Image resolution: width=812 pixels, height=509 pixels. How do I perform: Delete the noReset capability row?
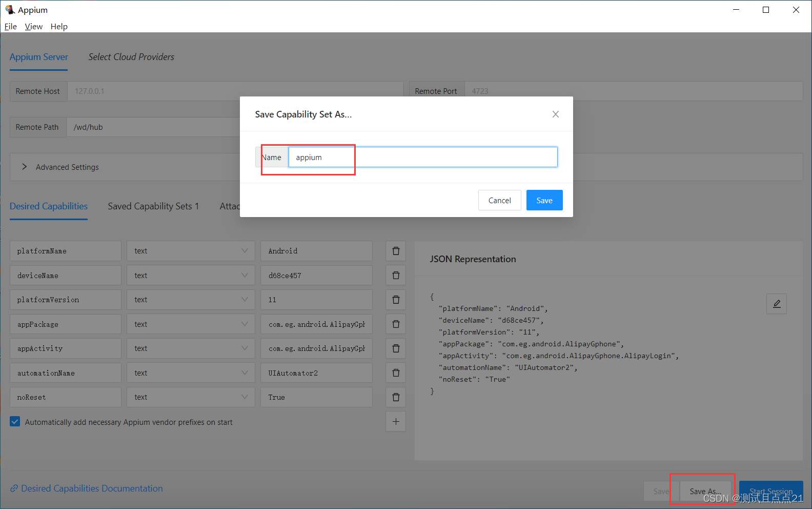396,397
